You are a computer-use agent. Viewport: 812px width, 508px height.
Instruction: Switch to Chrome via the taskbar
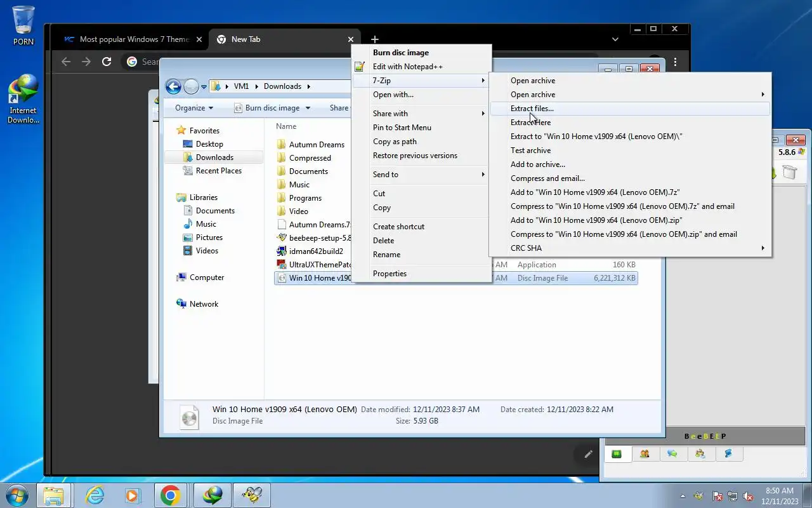pos(170,495)
